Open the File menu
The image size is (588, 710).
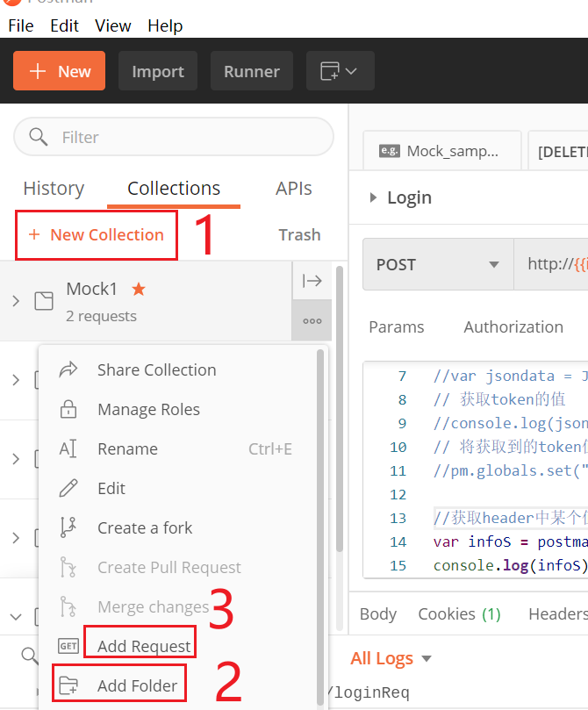pos(21,25)
